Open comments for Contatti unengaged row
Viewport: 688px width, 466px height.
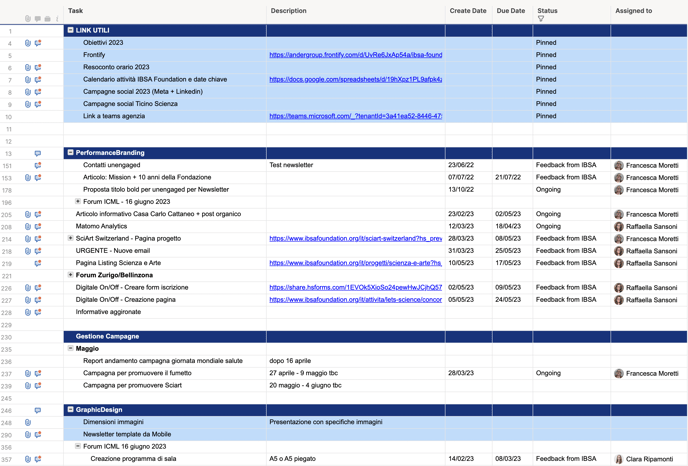(x=38, y=165)
